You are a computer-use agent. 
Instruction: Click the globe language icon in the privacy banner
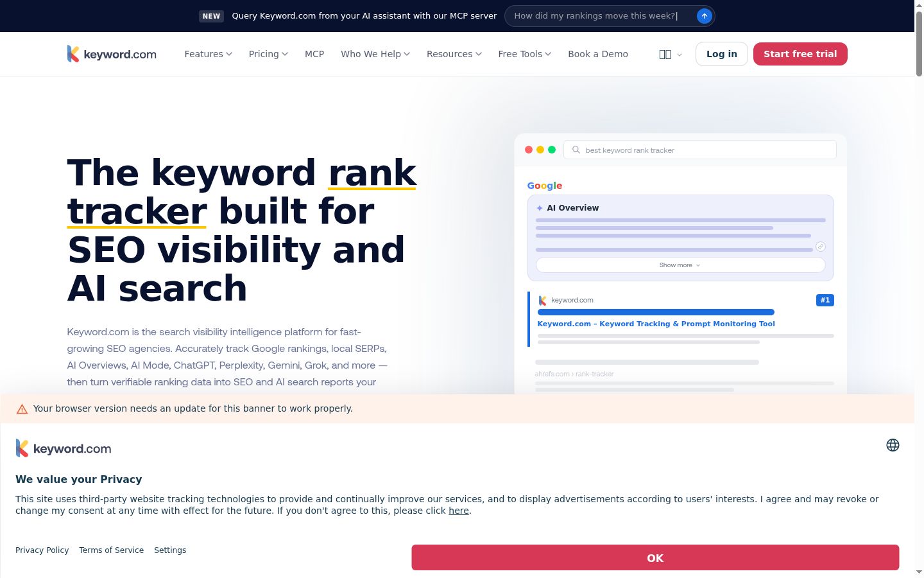point(893,445)
